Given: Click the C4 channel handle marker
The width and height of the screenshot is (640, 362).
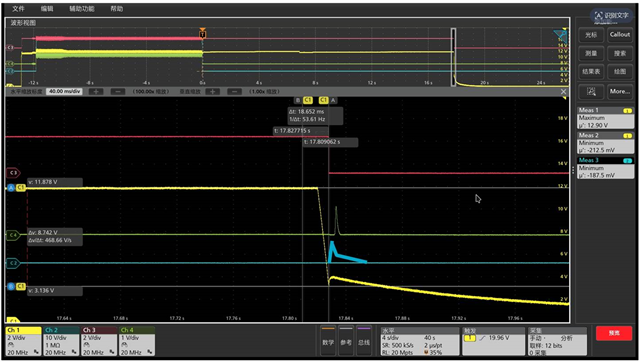Looking at the screenshot, I should coord(13,235).
